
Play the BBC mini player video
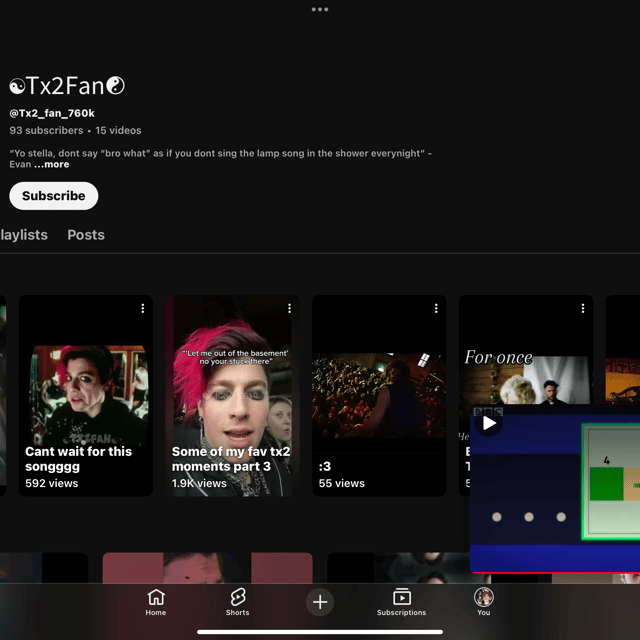(x=489, y=423)
